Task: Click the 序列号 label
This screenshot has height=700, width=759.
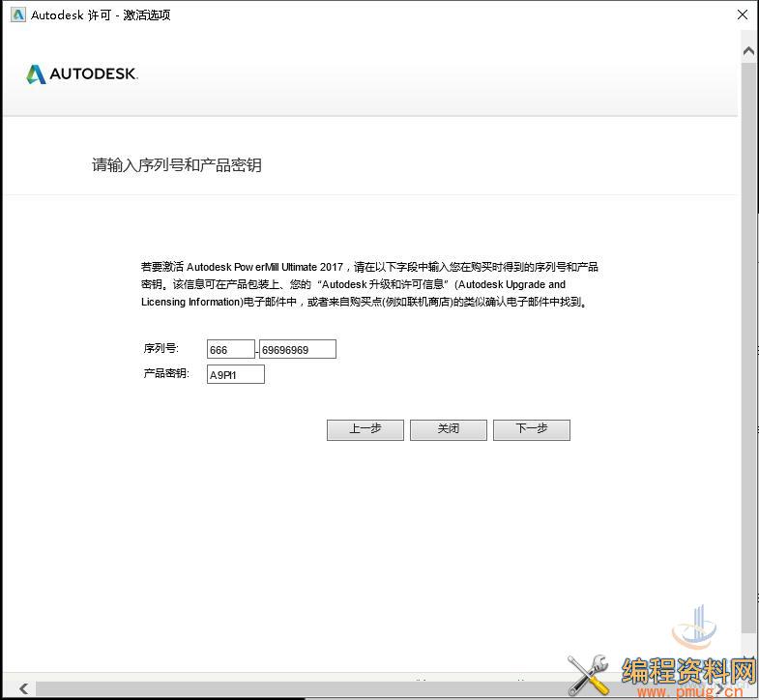Action: [x=161, y=348]
